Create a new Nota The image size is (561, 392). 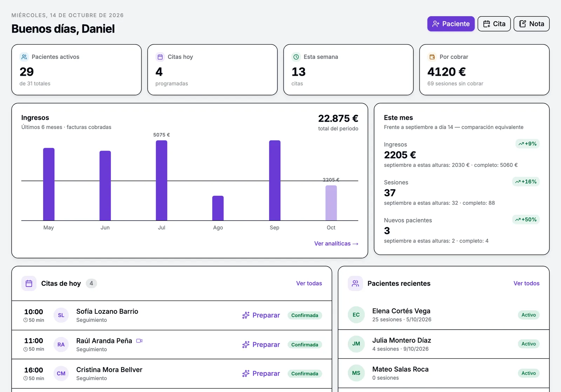click(x=532, y=24)
